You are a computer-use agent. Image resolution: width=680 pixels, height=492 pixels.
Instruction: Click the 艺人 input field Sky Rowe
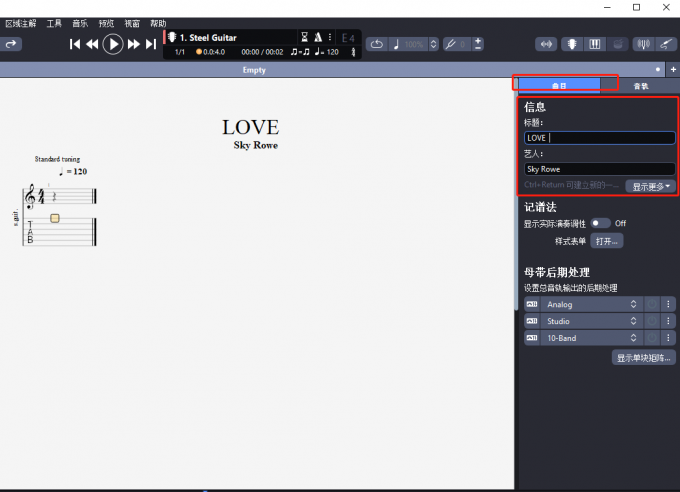click(x=599, y=169)
